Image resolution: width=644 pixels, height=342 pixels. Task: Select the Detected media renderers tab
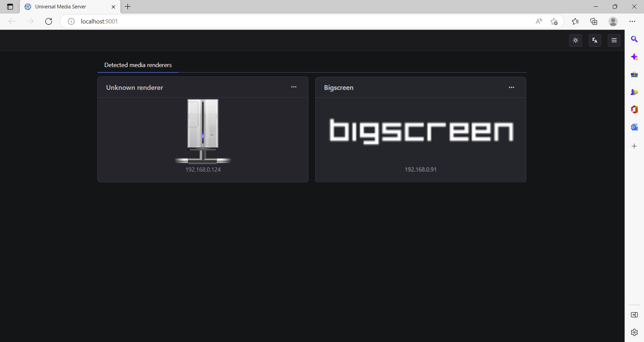[138, 65]
